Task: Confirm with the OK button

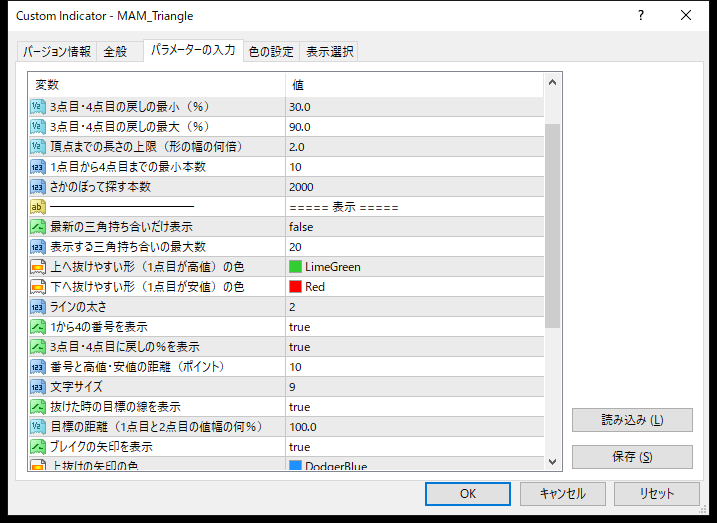Action: 468,494
